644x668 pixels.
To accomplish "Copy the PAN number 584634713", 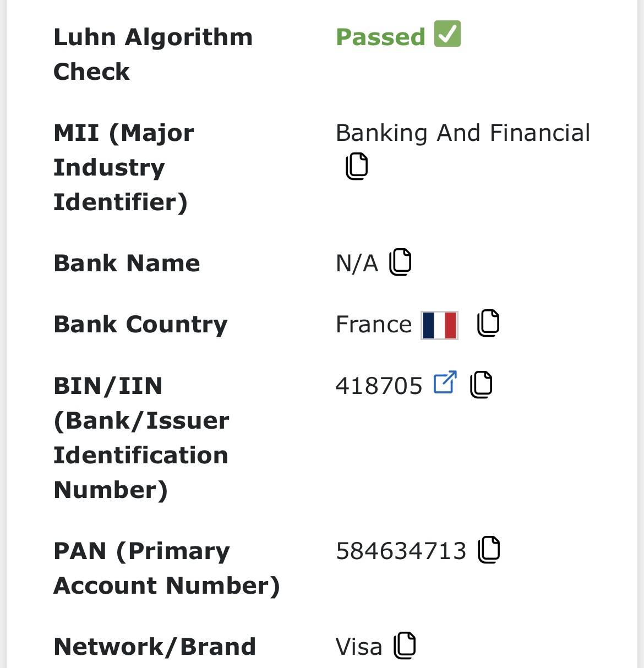I will pos(489,550).
